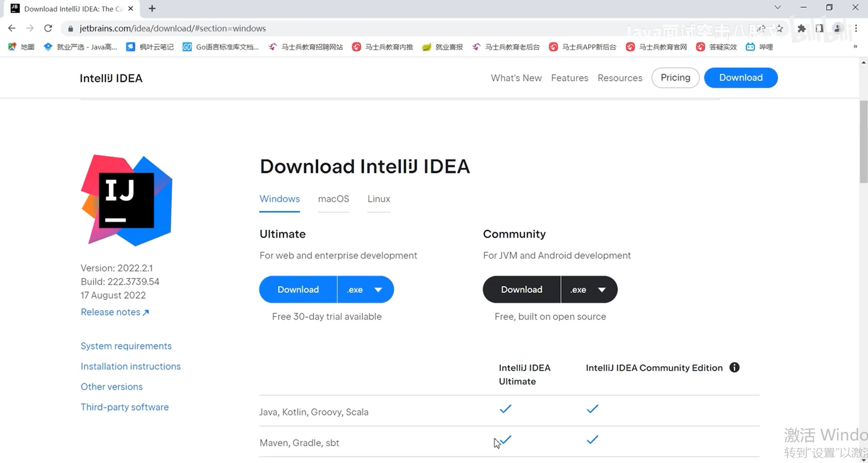Expand the Ultimate .exe format dropdown
Viewport: 868px width, 463px height.
[366, 289]
